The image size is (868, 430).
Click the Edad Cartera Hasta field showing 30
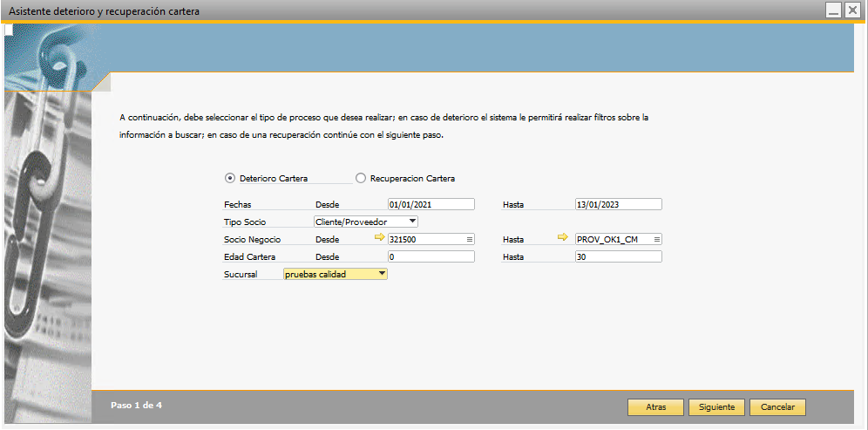[x=618, y=256]
